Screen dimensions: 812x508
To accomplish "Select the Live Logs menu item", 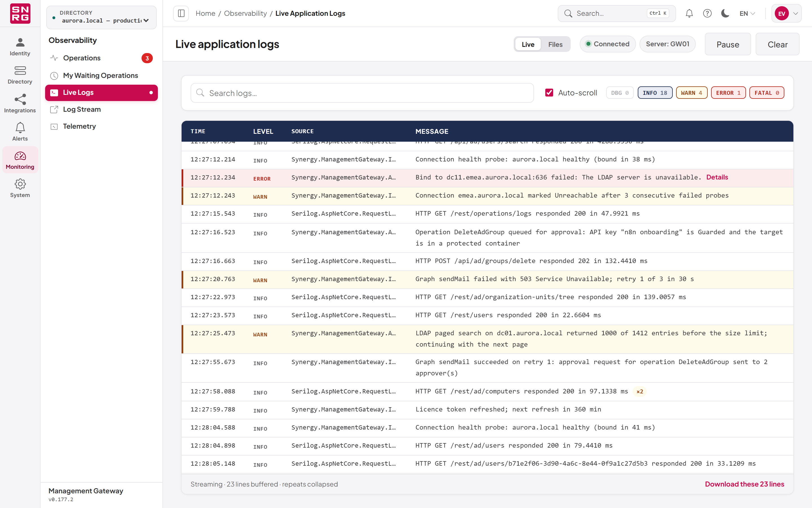I will click(x=101, y=93).
